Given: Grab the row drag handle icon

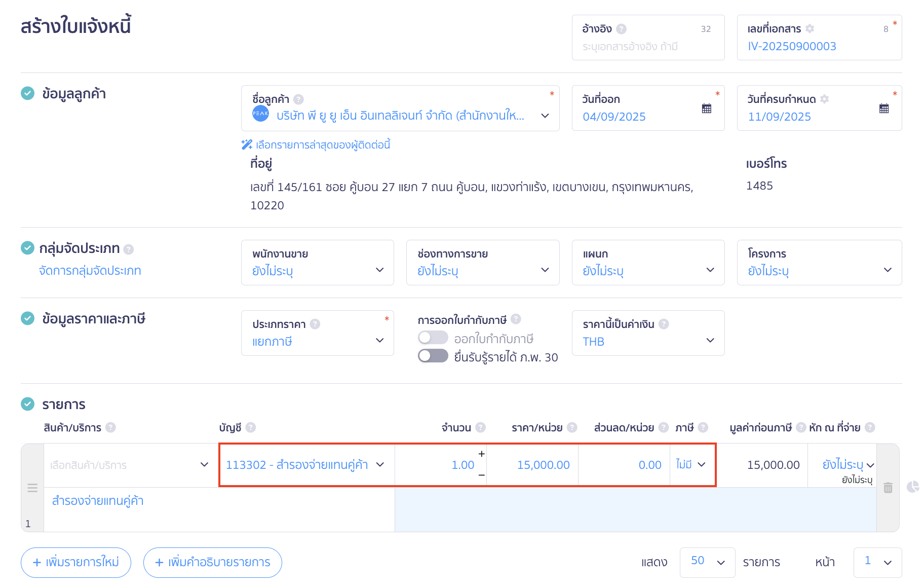Looking at the screenshot, I should tap(32, 488).
